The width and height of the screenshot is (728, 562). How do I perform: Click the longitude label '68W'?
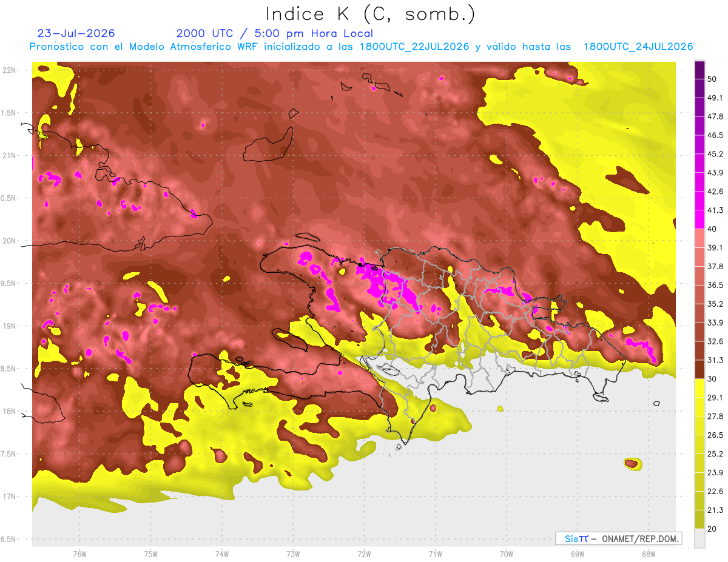point(648,554)
